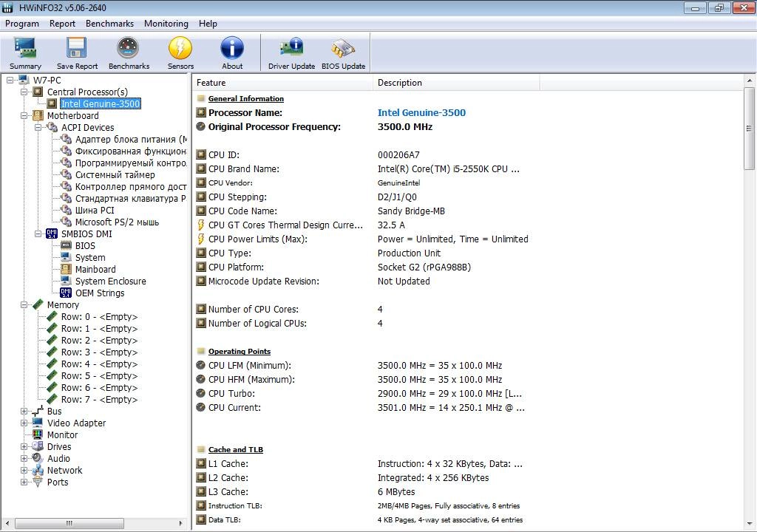The height and width of the screenshot is (532, 757).
Task: Expand the Bus node
Action: coord(24,411)
